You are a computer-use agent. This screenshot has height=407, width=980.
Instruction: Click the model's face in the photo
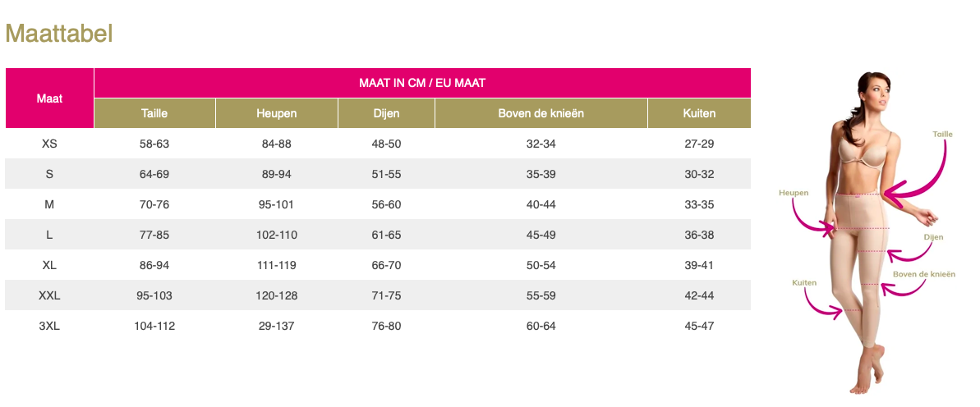(874, 94)
